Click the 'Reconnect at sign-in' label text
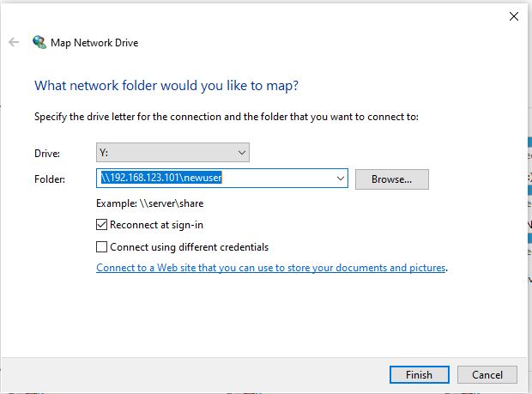532x394 pixels. [156, 225]
